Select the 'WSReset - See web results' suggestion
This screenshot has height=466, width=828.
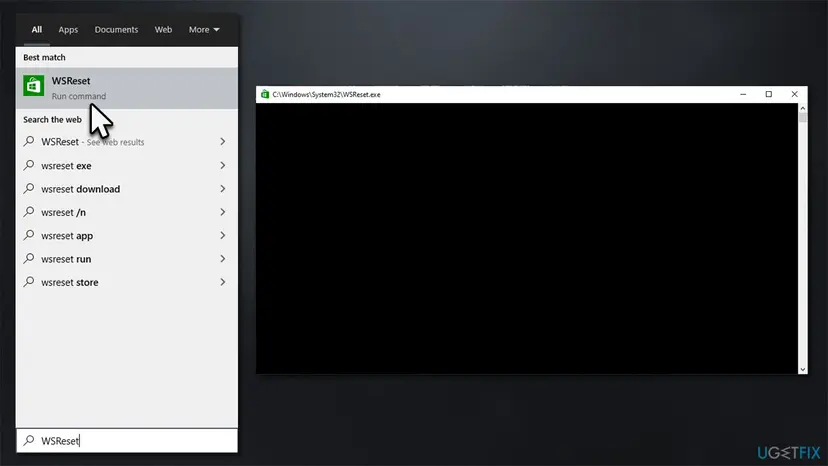pos(127,142)
